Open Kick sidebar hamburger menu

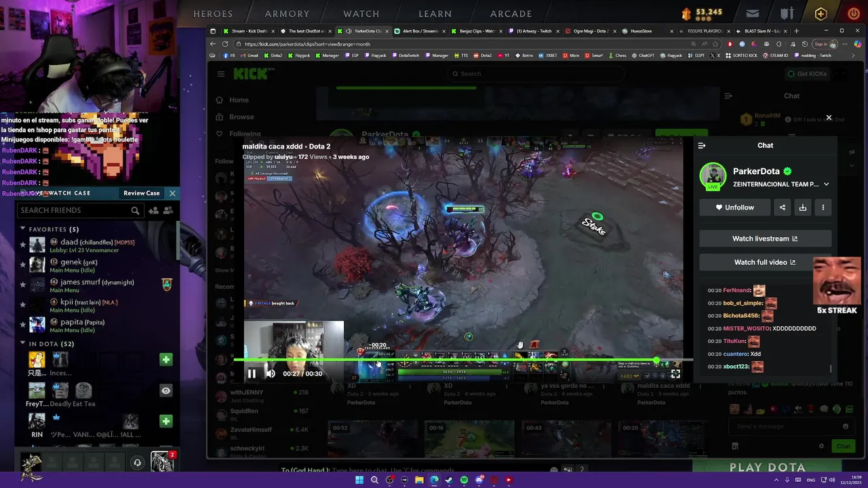221,74
